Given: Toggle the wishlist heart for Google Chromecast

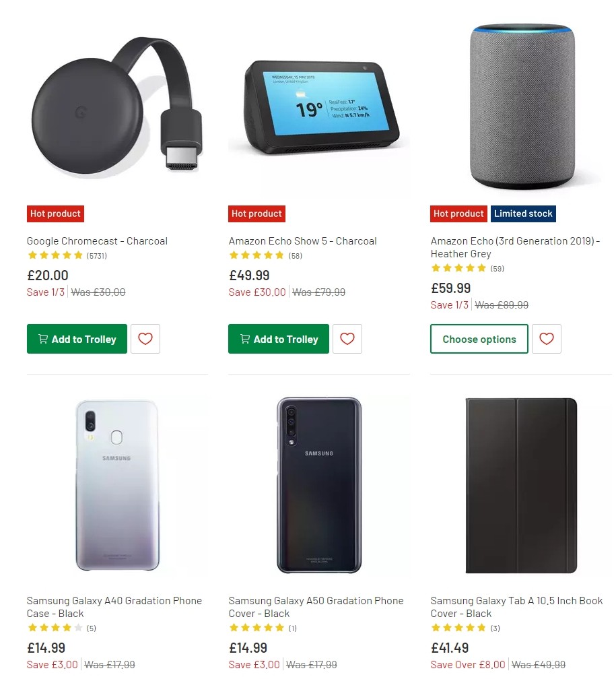Looking at the screenshot, I should point(145,339).
